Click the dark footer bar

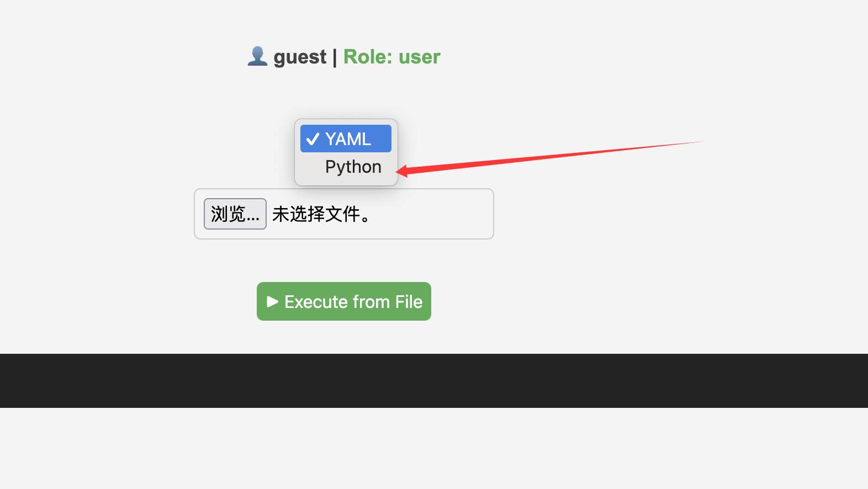tap(434, 381)
